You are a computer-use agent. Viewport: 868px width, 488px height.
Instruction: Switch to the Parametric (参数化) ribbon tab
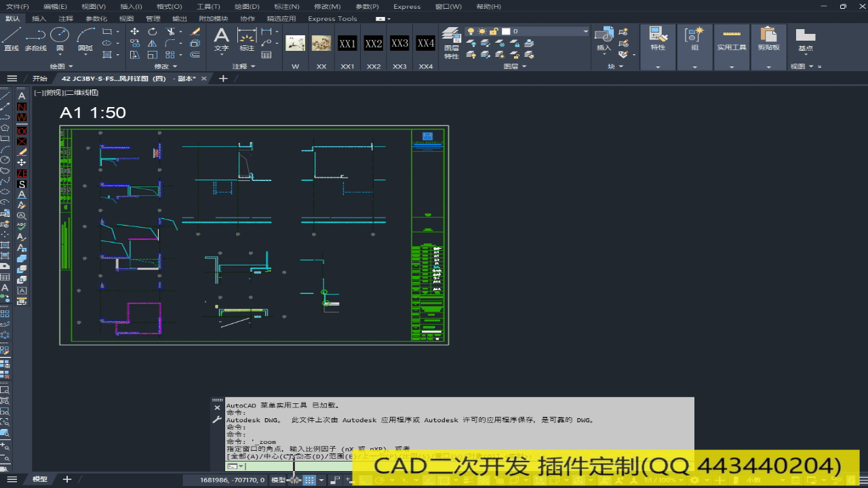point(96,19)
